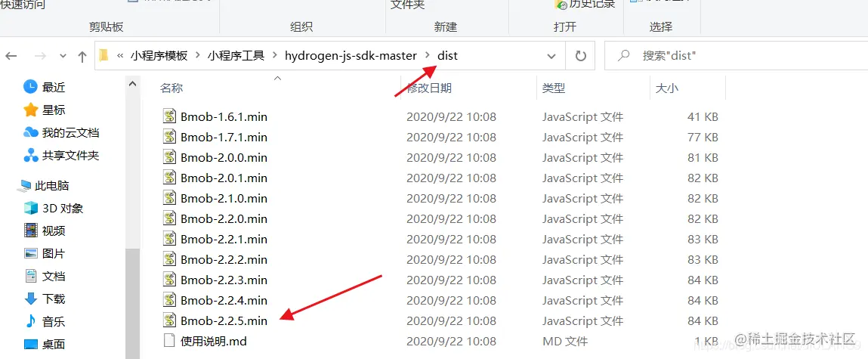Expand chevron after 小程序模板 breadcrumb
The image size is (868, 359).
(x=198, y=56)
